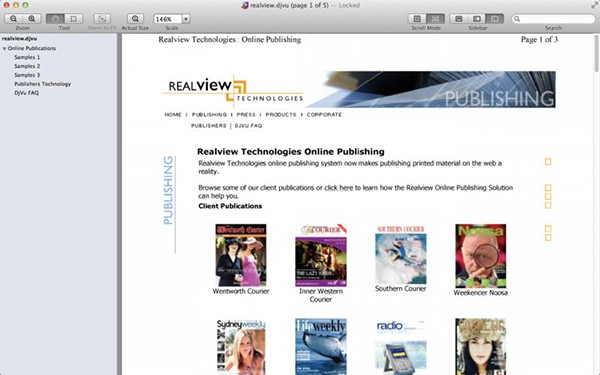Screen dimensions: 600x375
Task: Click the PUBLISHERS sub-navigation link
Action: 209,126
